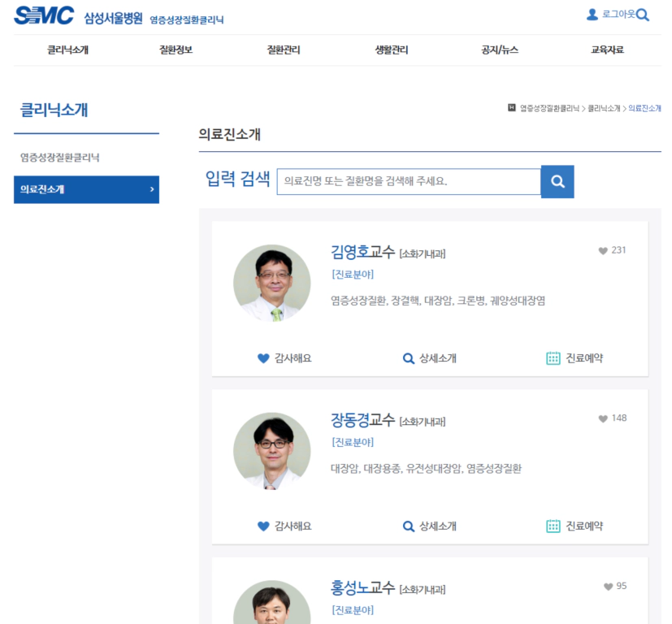
Task: Click the 상세소개 magnifier icon for 장동경교수
Action: [409, 526]
